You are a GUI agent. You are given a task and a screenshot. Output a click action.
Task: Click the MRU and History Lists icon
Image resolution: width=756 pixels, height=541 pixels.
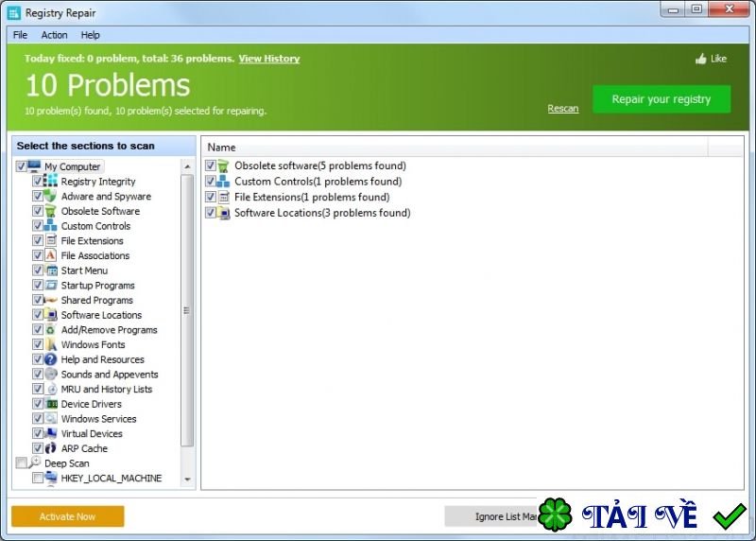click(51, 389)
